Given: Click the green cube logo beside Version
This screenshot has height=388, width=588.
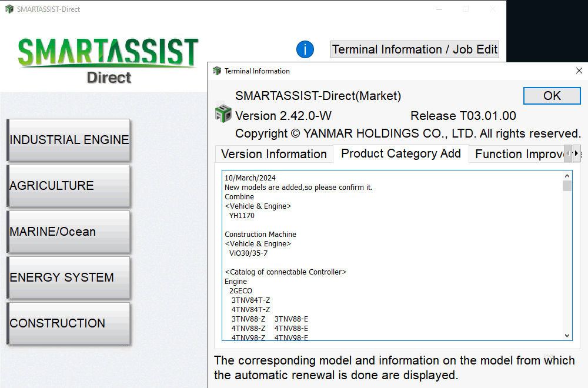Looking at the screenshot, I should [x=223, y=113].
